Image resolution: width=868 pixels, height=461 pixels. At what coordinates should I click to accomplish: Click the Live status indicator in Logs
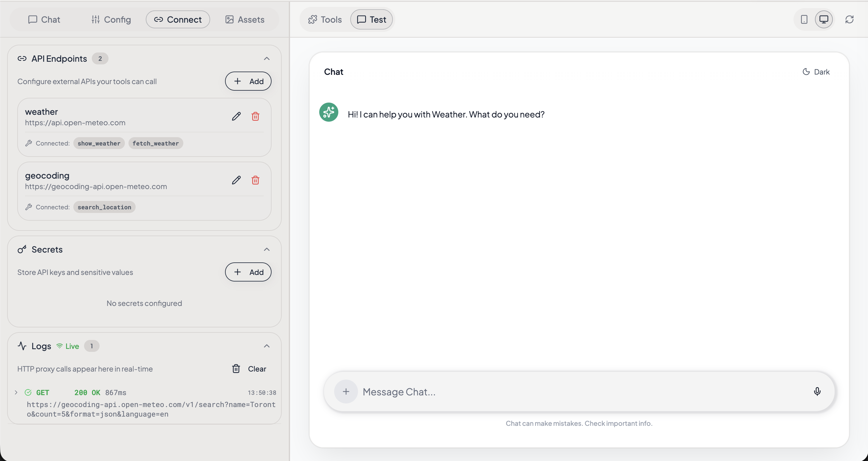point(68,346)
